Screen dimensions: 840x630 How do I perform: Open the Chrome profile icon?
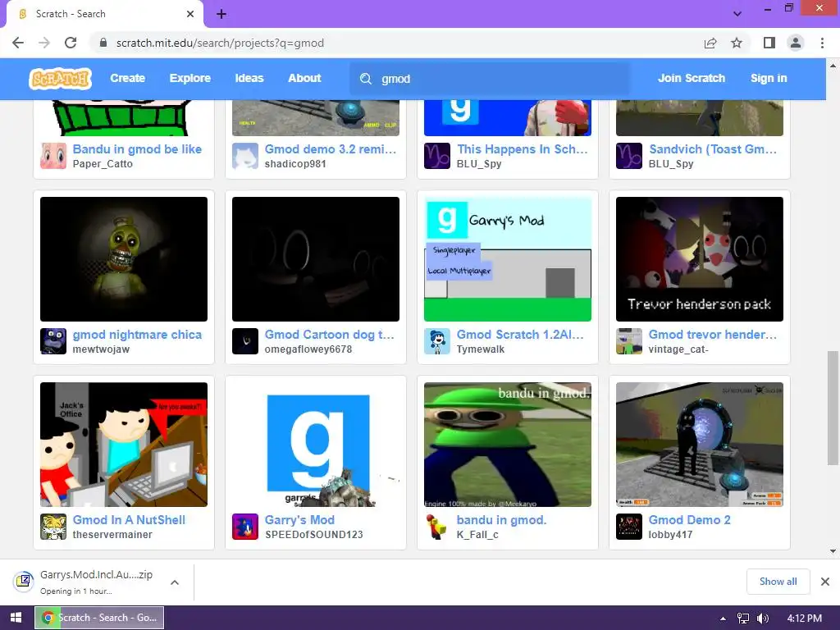click(796, 43)
